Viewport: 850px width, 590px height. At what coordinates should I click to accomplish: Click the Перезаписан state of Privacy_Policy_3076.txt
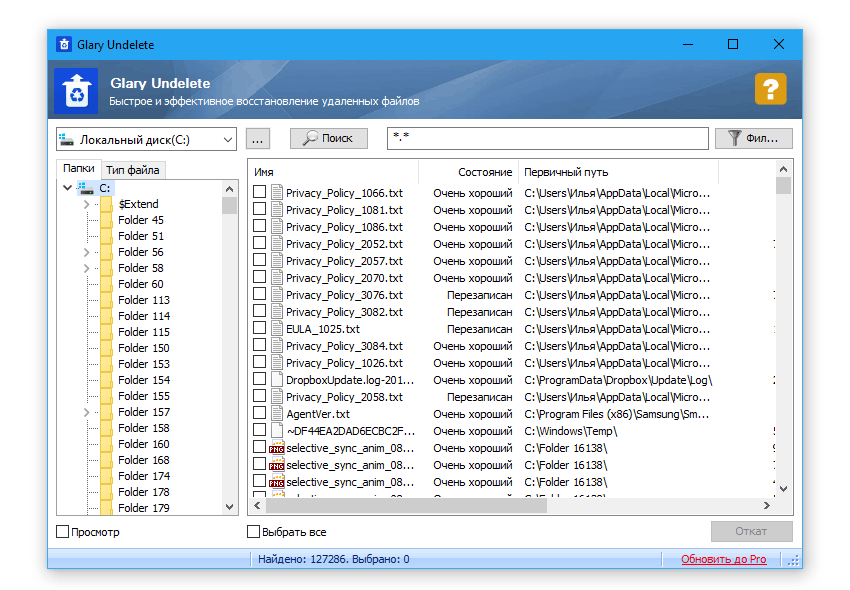pyautogui.click(x=479, y=295)
